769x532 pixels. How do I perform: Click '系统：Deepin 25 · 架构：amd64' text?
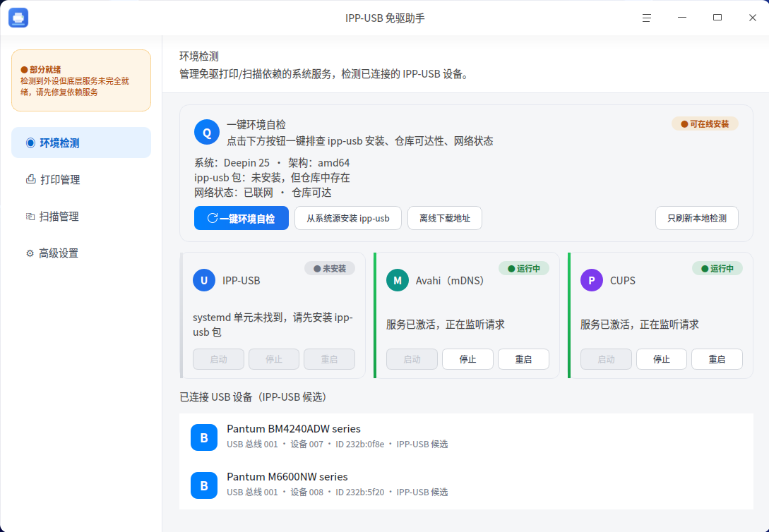(272, 163)
